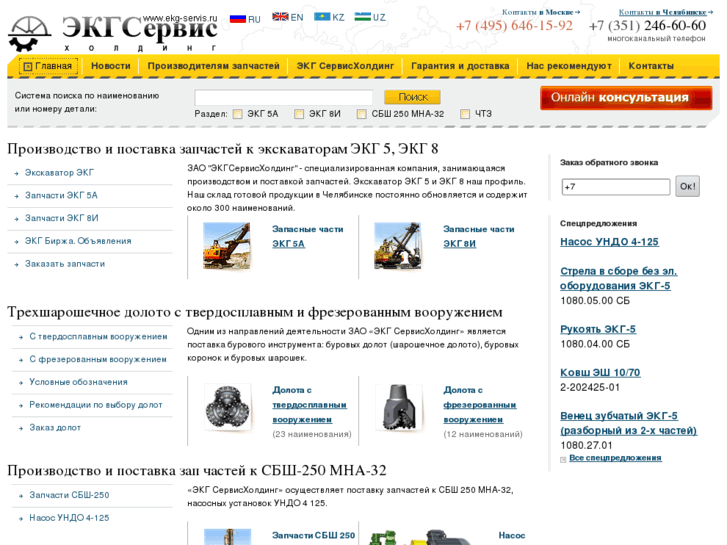Click the part name search field

pos(284,97)
